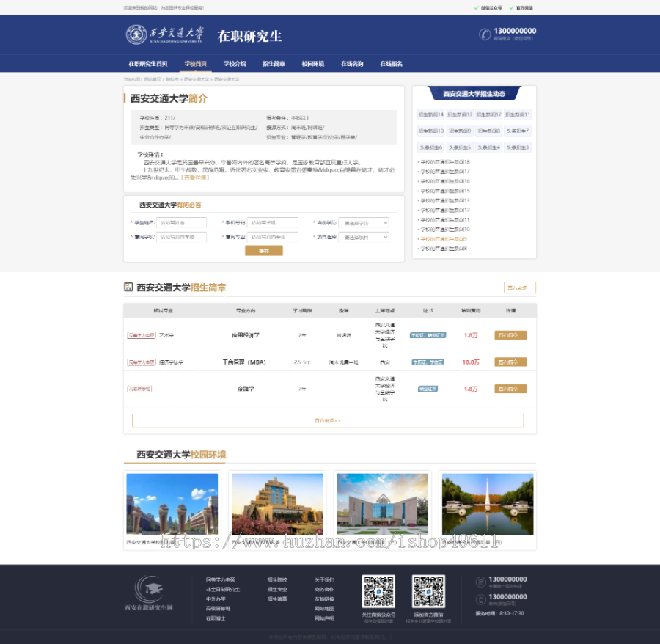The image size is (660, 644).
Task: Open last news list item ending in 招生新闻8
Action: 444,249
